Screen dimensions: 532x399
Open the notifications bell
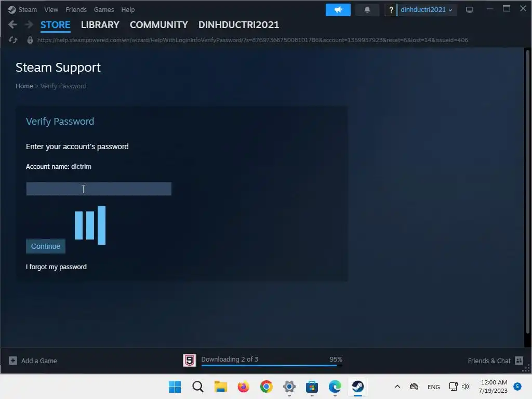(367, 10)
